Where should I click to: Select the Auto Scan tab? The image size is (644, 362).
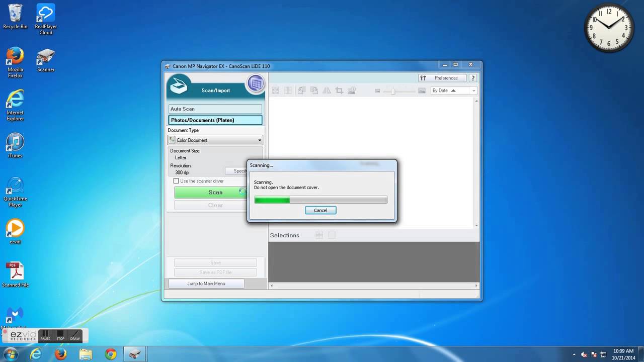215,109
